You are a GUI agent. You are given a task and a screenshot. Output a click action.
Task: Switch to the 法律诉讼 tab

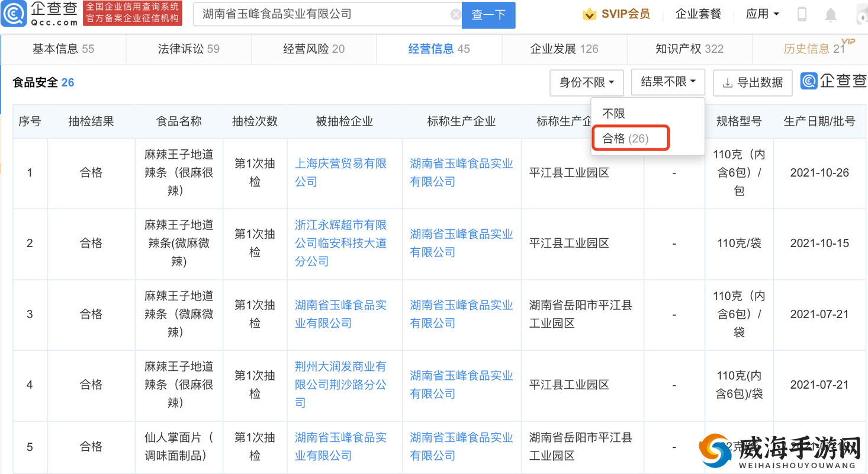click(188, 49)
